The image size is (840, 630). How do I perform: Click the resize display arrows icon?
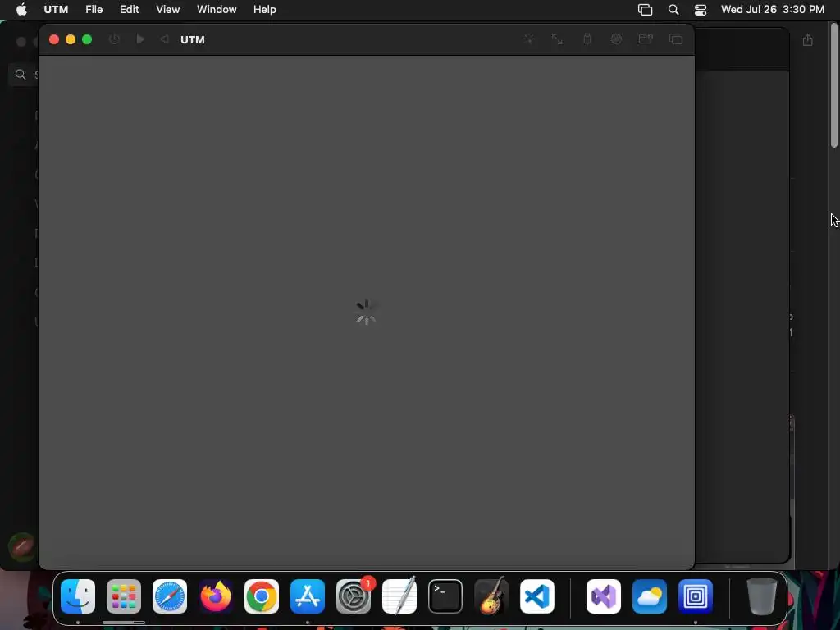[x=557, y=39]
